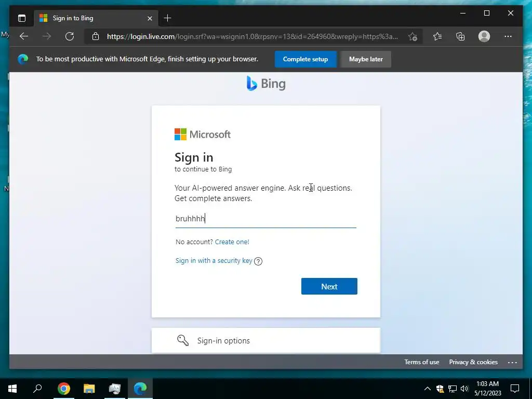Open Edge Settings and more menu
532x399 pixels.
pyautogui.click(x=508, y=36)
